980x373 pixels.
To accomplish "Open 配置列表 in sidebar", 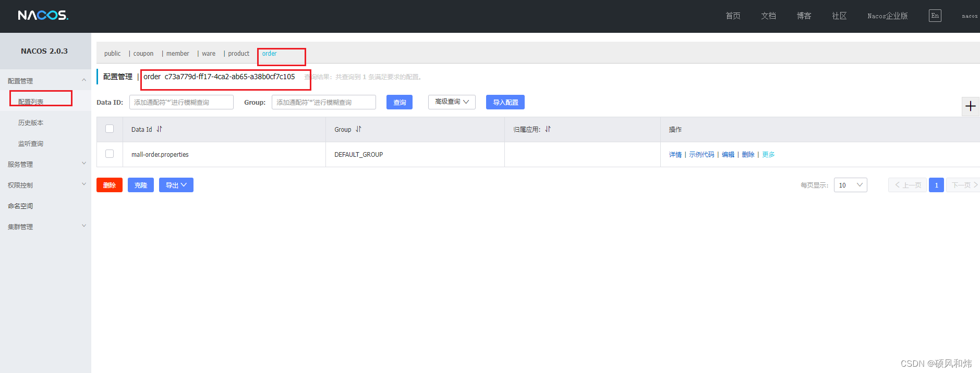I will [31, 102].
